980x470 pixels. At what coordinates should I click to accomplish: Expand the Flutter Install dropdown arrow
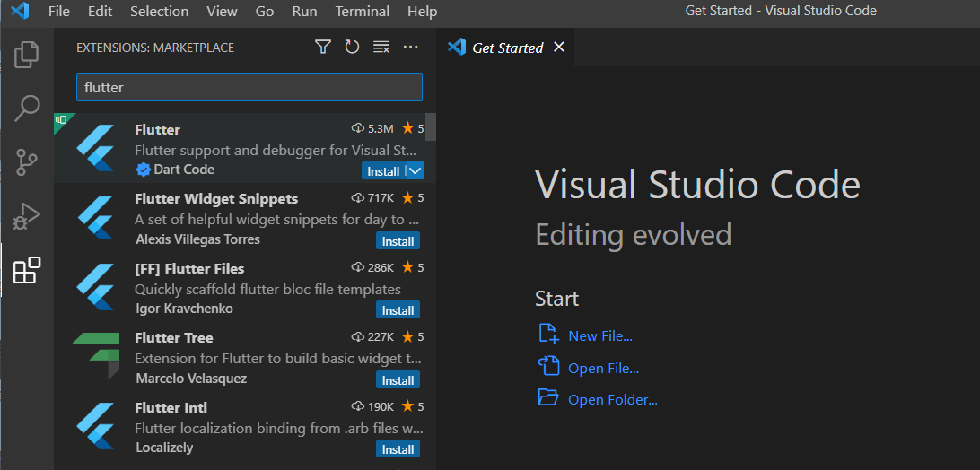[416, 170]
